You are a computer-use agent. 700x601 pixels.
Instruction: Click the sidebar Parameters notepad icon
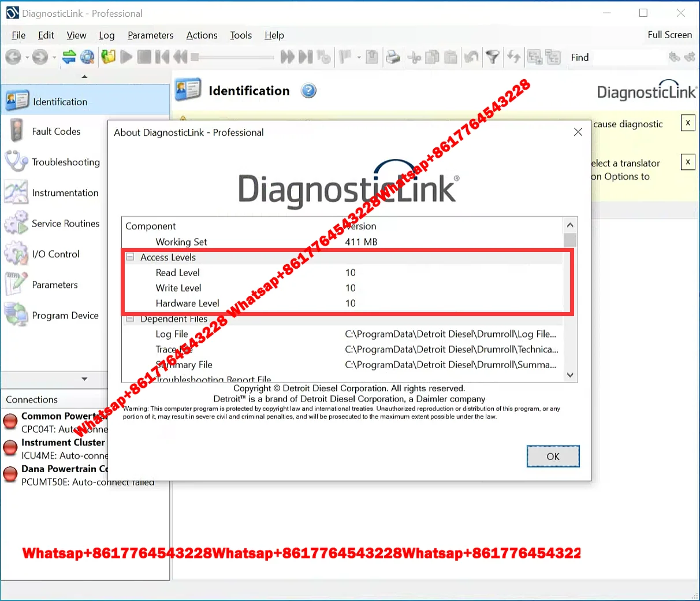(16, 284)
